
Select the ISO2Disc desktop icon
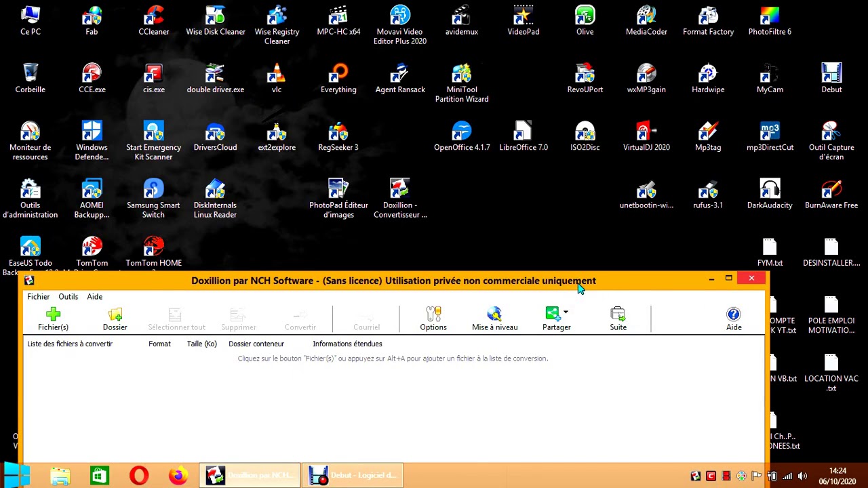tap(585, 136)
